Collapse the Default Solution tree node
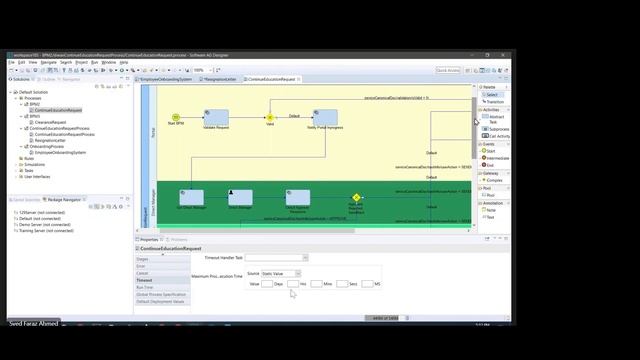 (11, 92)
